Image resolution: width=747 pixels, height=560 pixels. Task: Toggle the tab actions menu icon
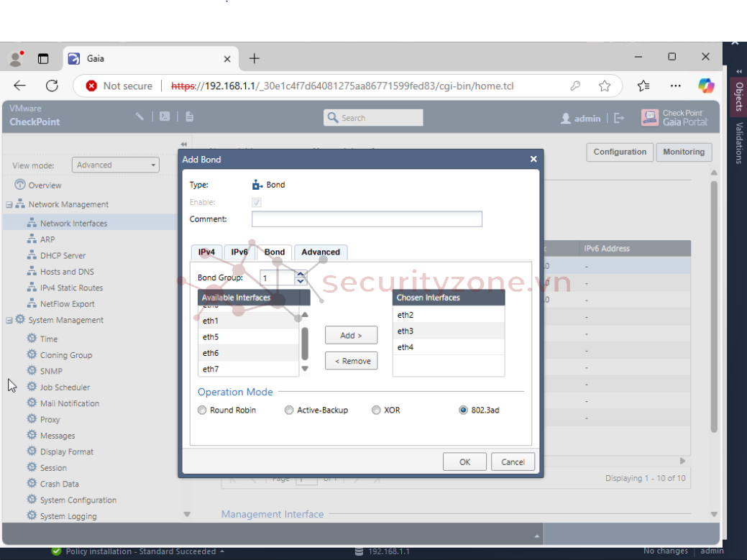point(43,58)
